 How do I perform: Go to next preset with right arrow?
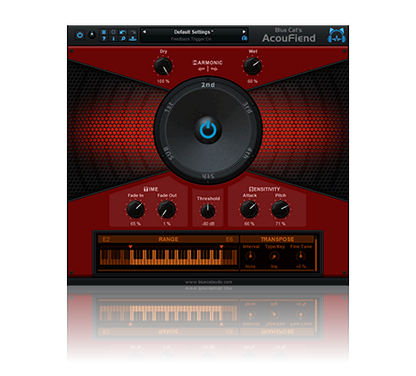point(244,32)
